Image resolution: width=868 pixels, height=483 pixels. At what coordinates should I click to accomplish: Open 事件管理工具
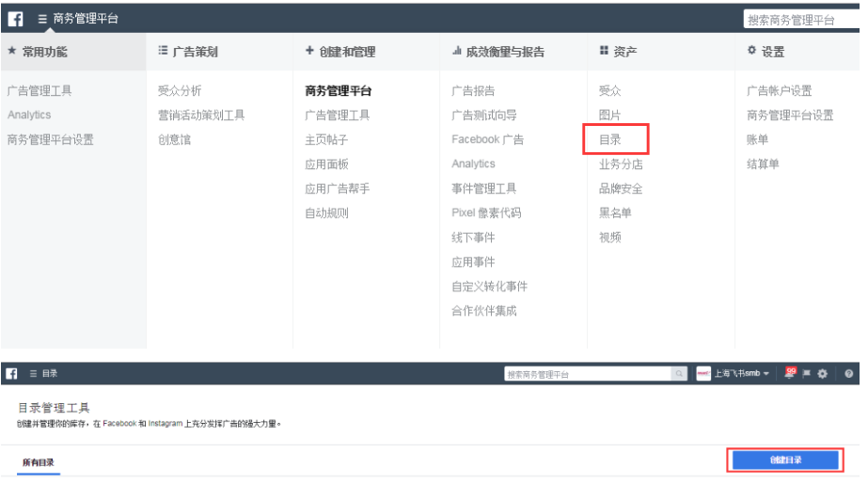pos(483,189)
